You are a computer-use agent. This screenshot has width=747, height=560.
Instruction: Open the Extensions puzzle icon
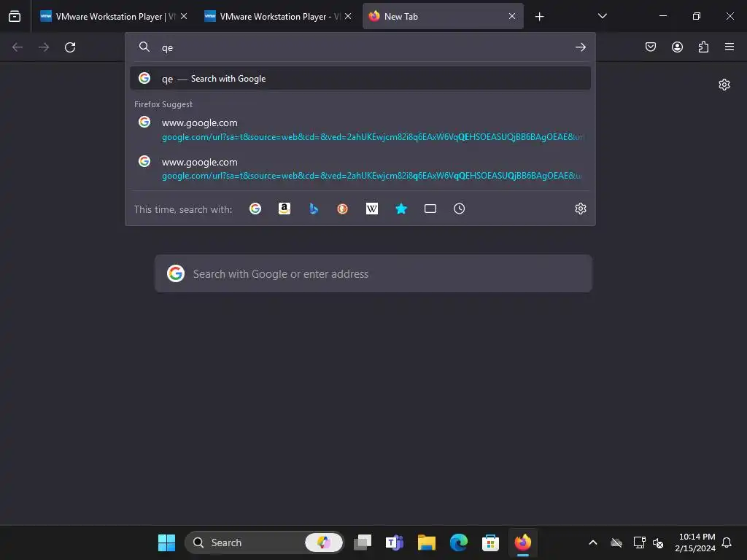[703, 47]
